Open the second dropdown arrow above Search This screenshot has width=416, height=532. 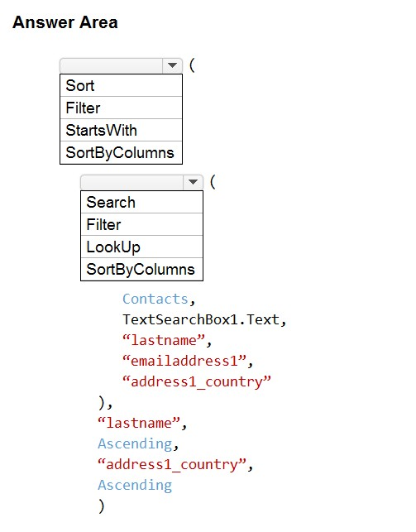pyautogui.click(x=193, y=182)
